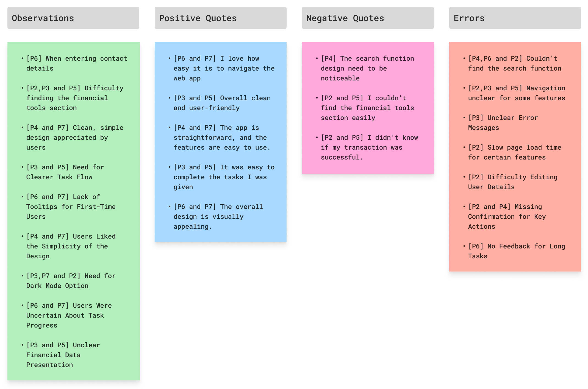Screen dimensions: 588x389
Task: Select "Overall clean and user-friendly" quote
Action: [x=222, y=103]
